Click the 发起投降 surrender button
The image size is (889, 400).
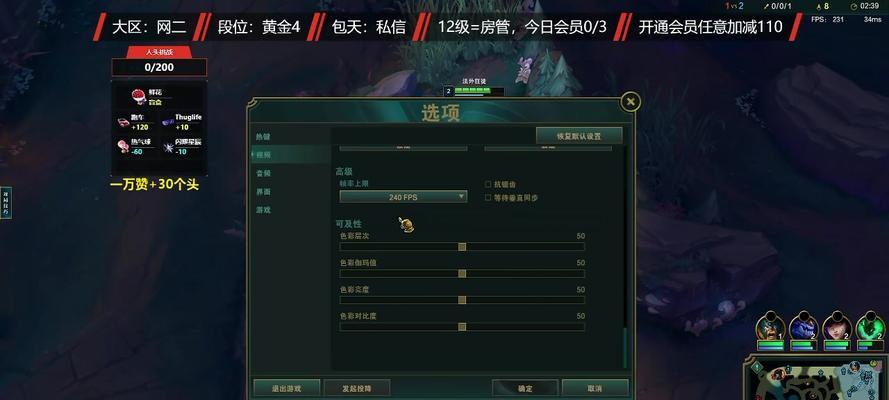click(357, 389)
